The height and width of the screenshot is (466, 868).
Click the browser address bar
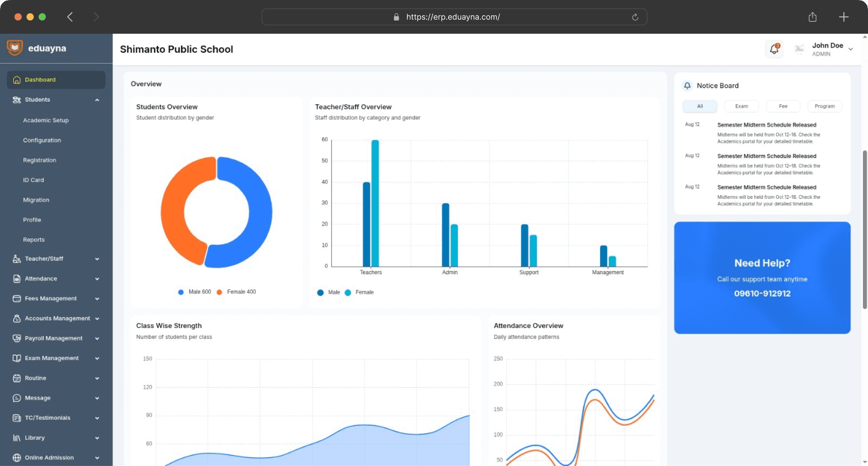click(453, 17)
